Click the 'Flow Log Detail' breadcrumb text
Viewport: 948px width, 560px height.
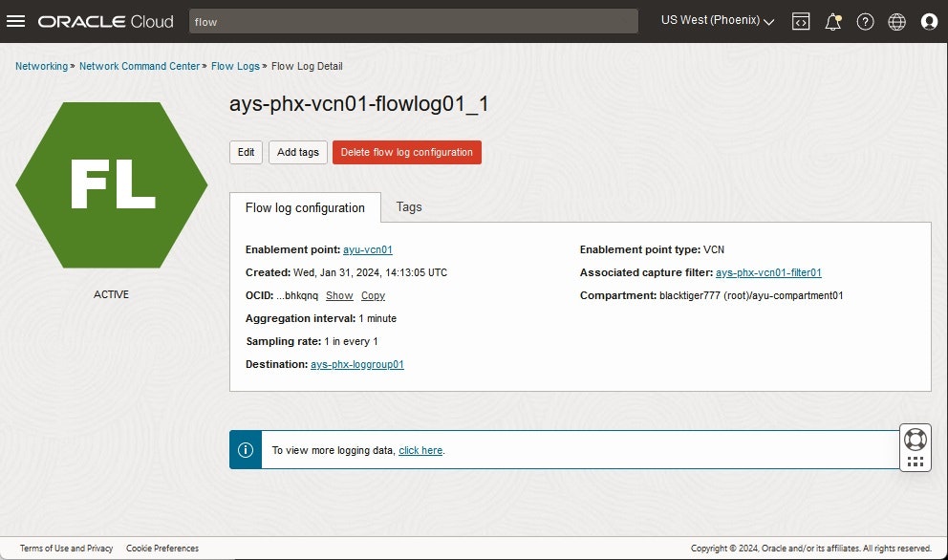(x=307, y=66)
